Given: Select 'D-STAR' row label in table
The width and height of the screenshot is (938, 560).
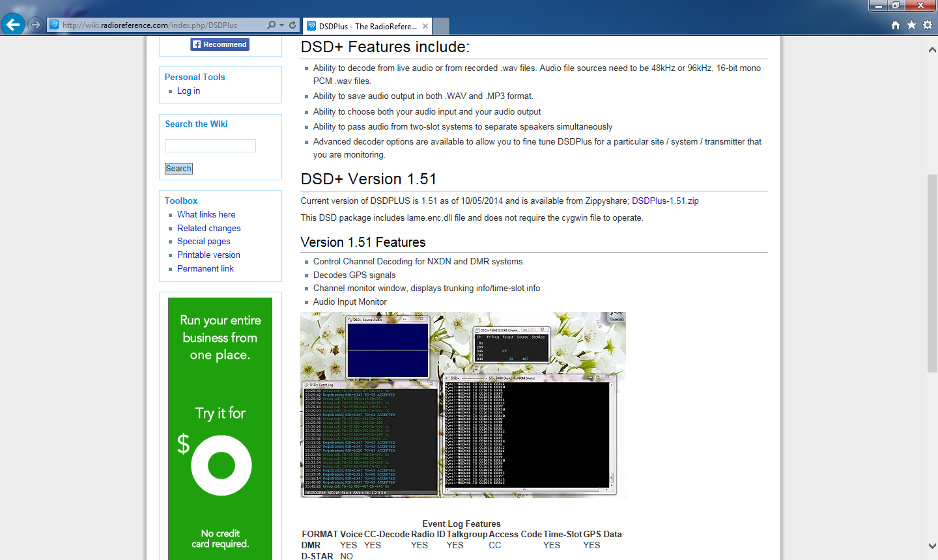Looking at the screenshot, I should pos(317,556).
